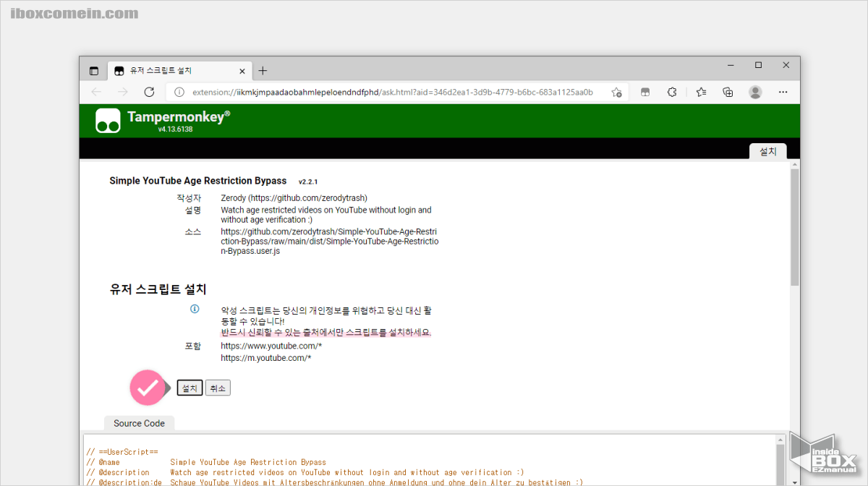Select the 유저 스크립트 설치 browser tab
This screenshot has width=868, height=486.
[x=174, y=70]
